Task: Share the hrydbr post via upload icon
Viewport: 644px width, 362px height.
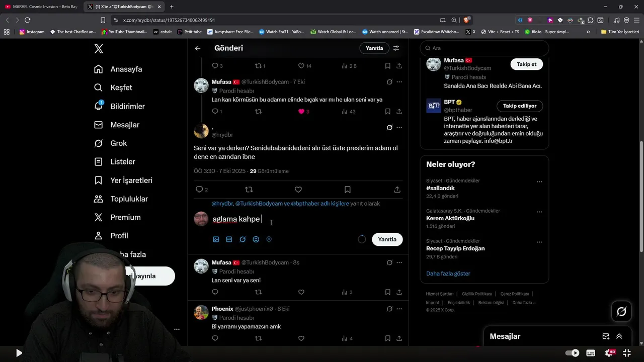Action: [397, 190]
